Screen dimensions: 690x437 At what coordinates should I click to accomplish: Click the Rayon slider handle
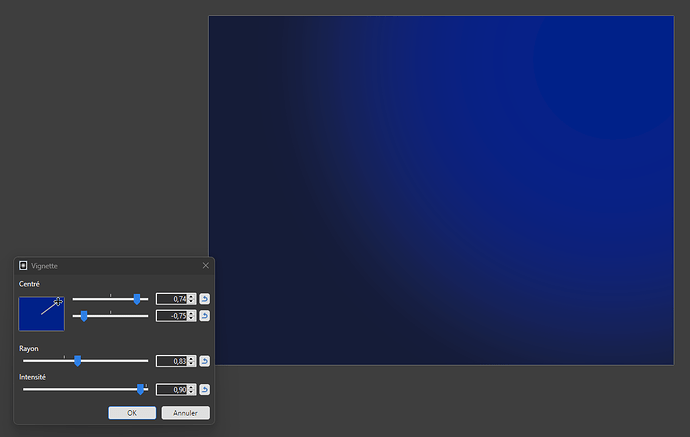pos(77,361)
